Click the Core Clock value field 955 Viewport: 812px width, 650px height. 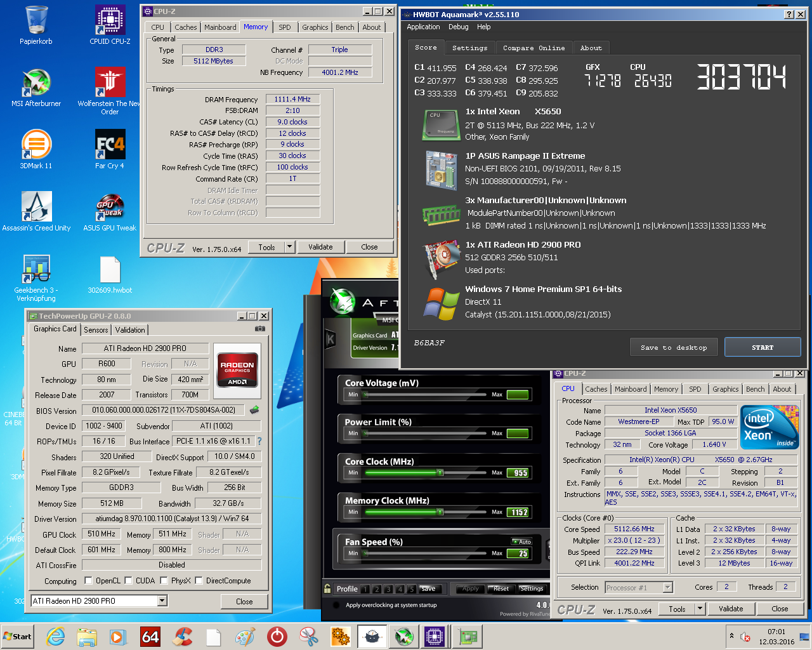pyautogui.click(x=518, y=473)
